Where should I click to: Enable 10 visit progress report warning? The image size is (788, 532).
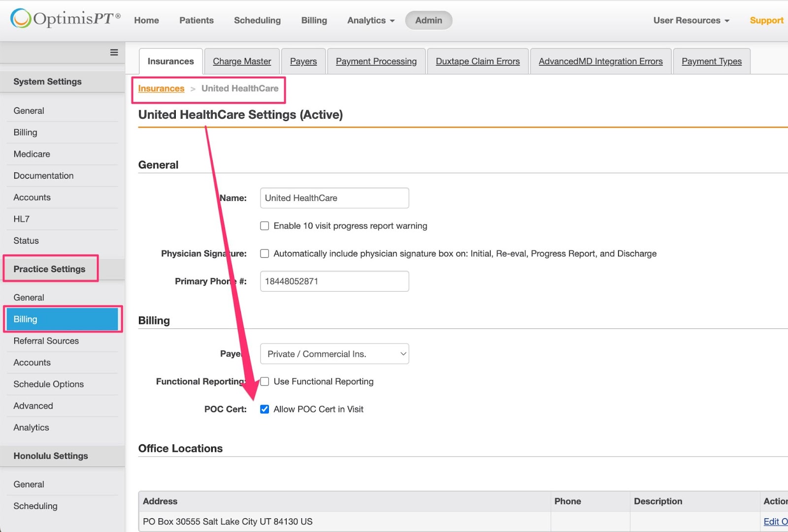264,226
